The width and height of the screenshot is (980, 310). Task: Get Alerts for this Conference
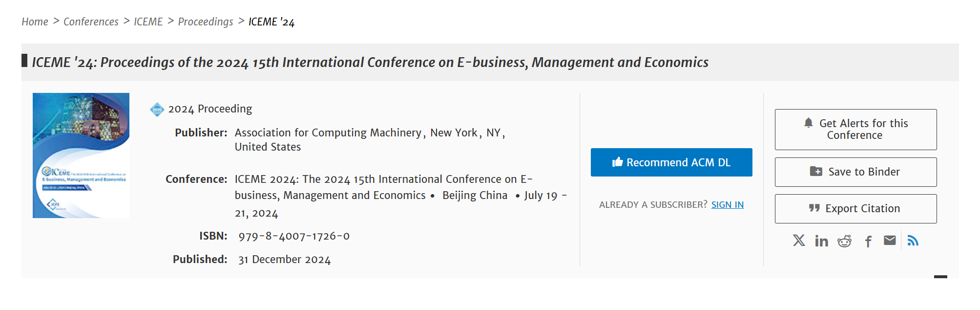click(x=855, y=130)
